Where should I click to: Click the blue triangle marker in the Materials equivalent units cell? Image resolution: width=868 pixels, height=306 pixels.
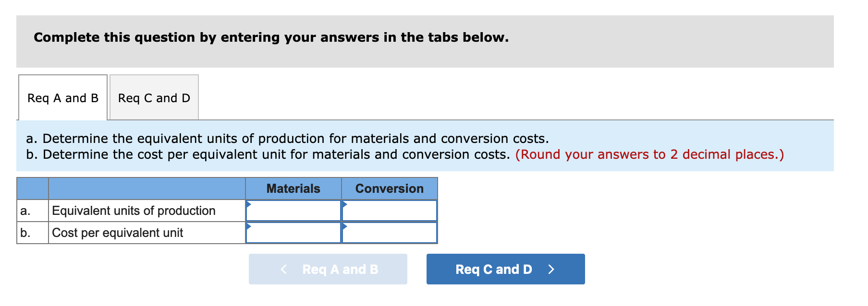click(x=248, y=204)
